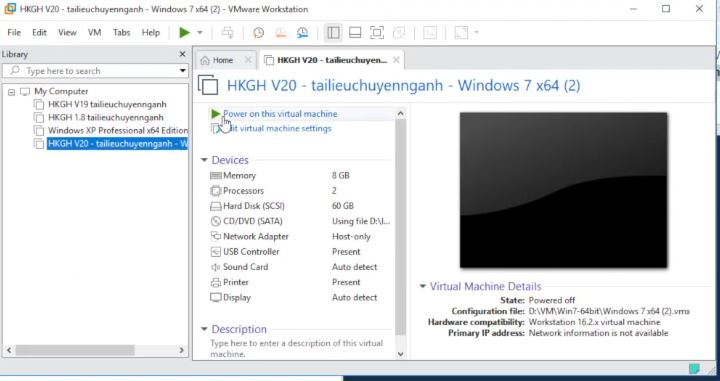Close the Home tab
This screenshot has width=720, height=381.
(248, 60)
